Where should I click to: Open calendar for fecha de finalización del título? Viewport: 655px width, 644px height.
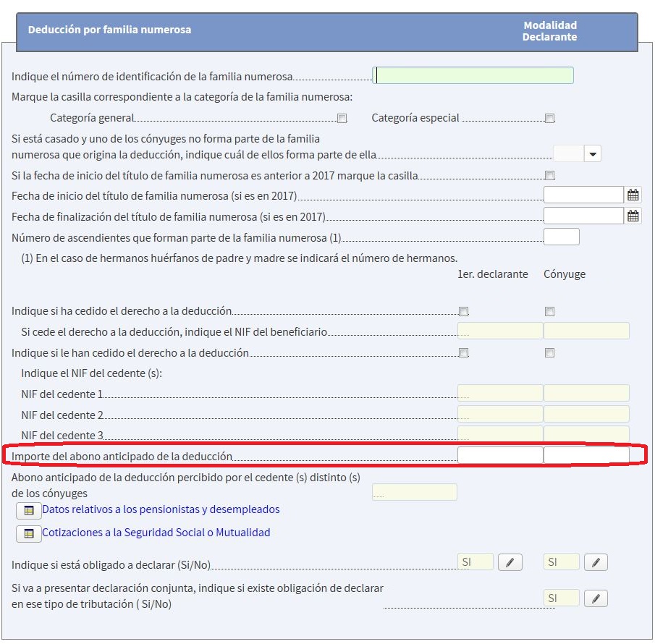633,216
